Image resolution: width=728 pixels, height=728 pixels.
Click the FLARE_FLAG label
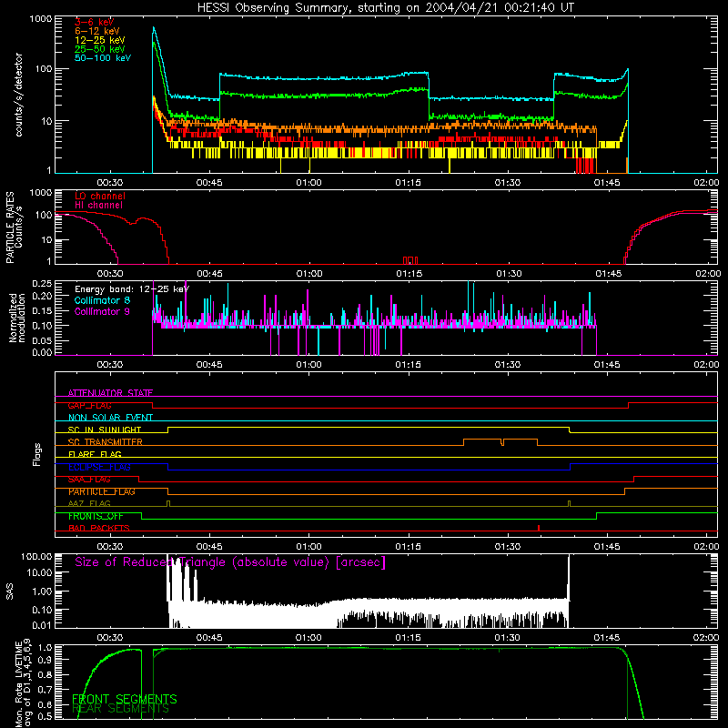[x=95, y=454]
